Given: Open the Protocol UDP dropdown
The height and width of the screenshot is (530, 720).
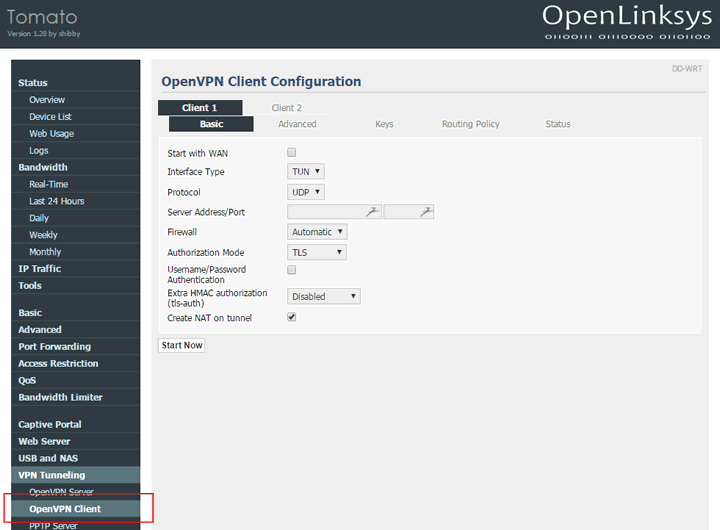Looking at the screenshot, I should (306, 192).
